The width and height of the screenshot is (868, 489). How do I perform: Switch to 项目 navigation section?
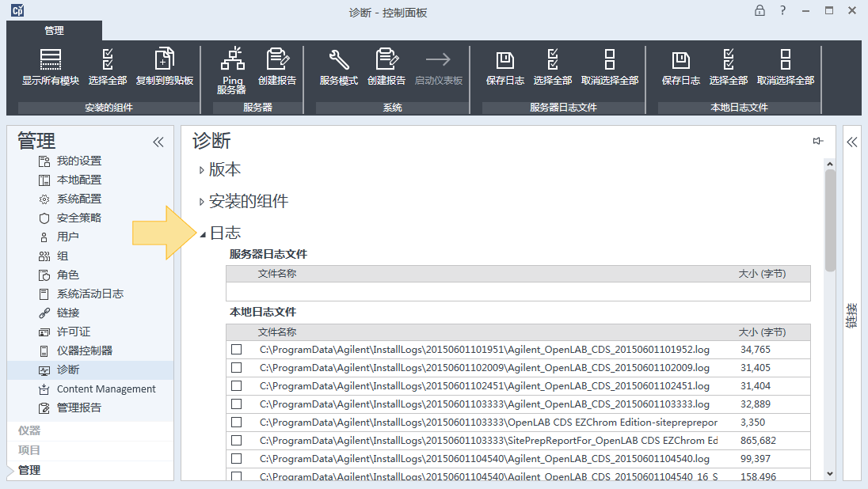pyautogui.click(x=29, y=450)
